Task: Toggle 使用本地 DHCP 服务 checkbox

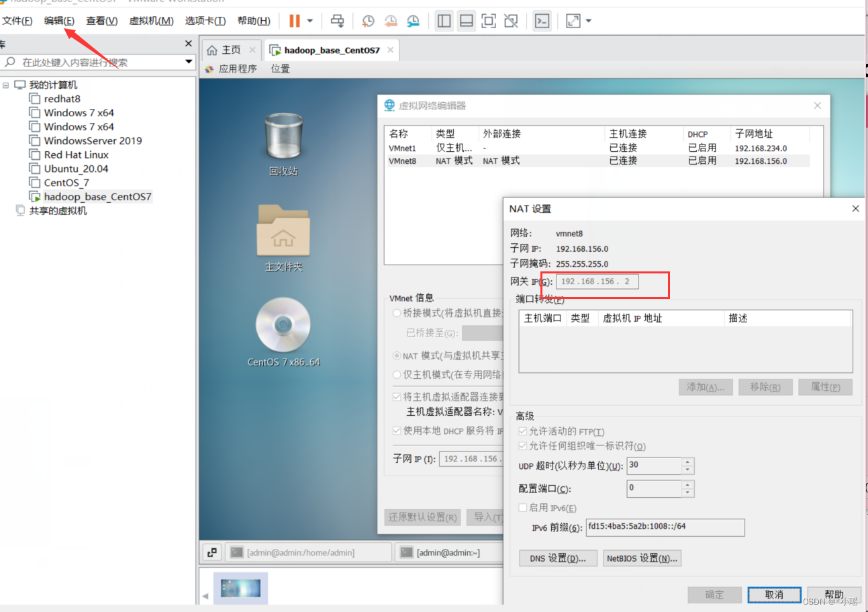Action: [397, 431]
